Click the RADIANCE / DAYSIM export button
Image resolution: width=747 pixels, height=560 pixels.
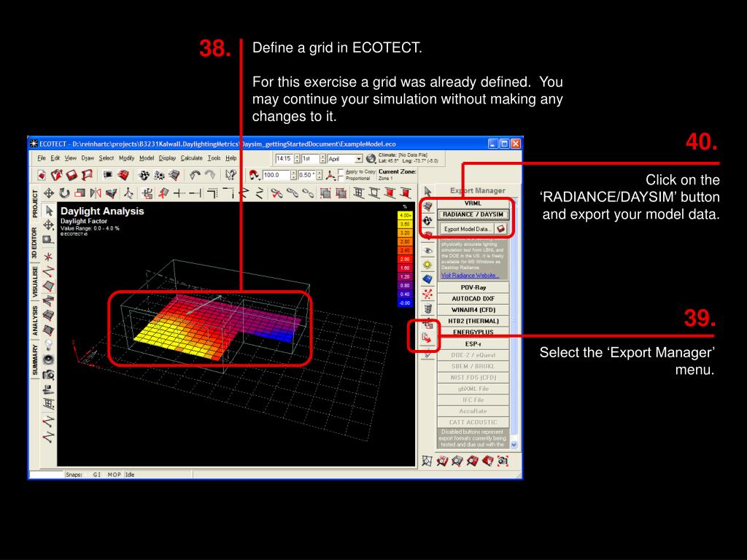tap(473, 215)
